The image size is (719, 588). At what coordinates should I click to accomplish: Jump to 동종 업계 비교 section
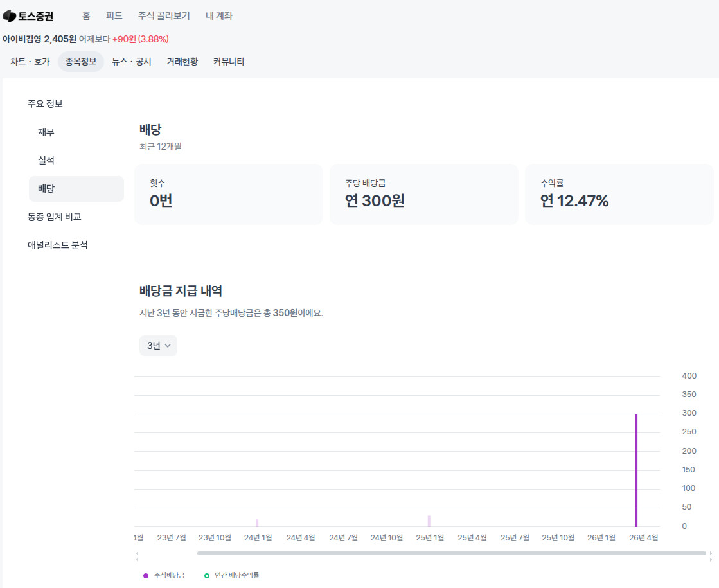tap(55, 217)
